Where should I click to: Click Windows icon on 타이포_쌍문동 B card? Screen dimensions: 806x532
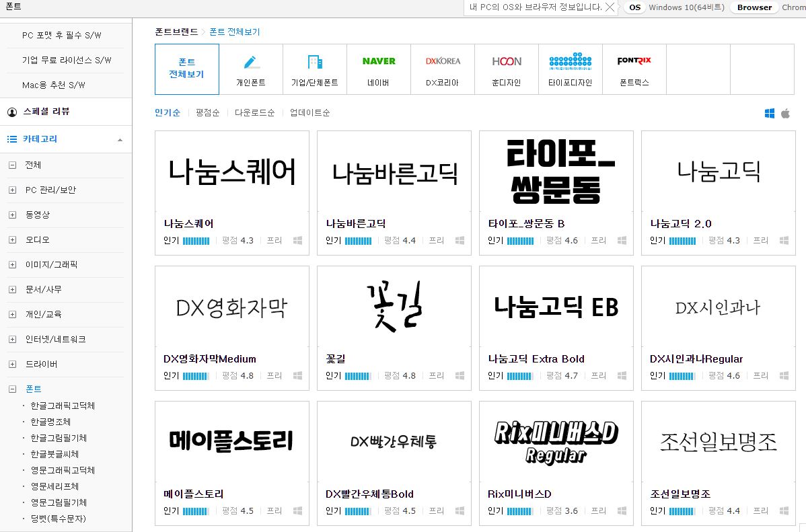tap(622, 240)
